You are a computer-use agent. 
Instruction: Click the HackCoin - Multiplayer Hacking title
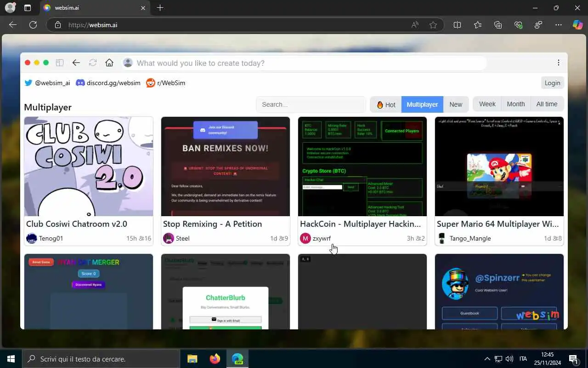point(361,224)
